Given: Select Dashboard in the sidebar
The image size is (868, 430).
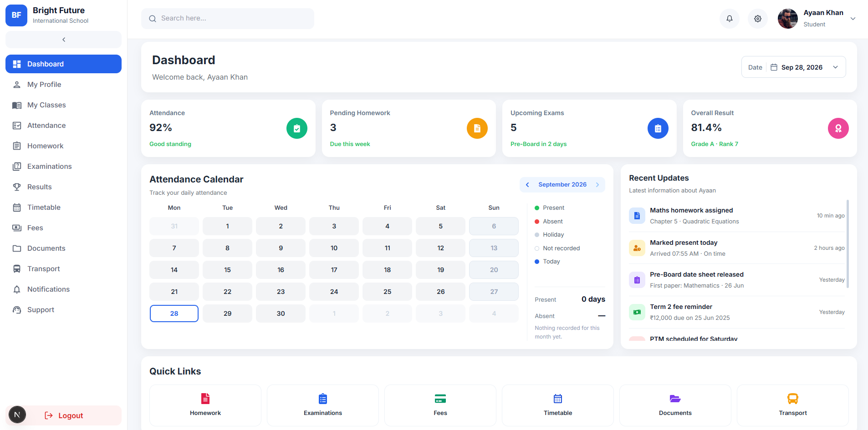Looking at the screenshot, I should [x=63, y=64].
